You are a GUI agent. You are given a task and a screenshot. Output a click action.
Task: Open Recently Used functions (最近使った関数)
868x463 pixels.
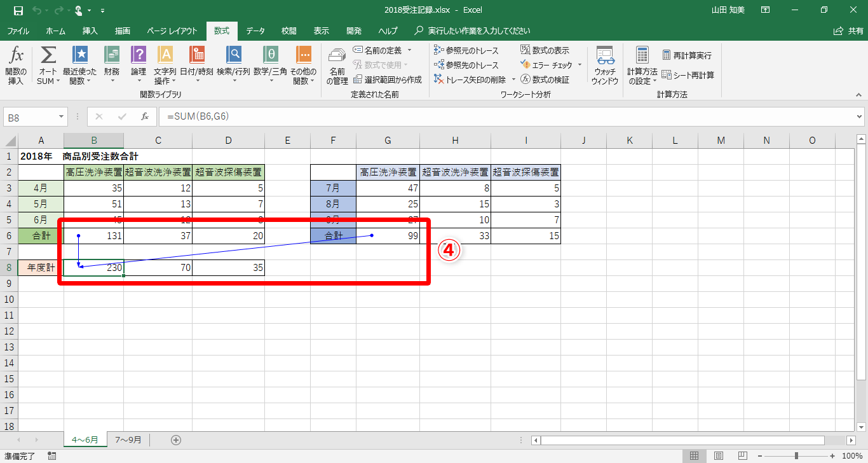coord(80,66)
